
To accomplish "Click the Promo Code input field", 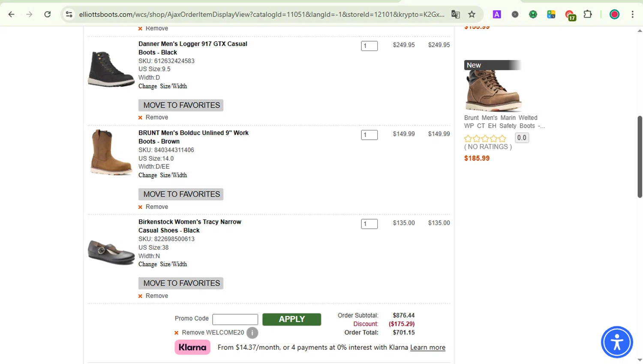I will pyautogui.click(x=235, y=319).
